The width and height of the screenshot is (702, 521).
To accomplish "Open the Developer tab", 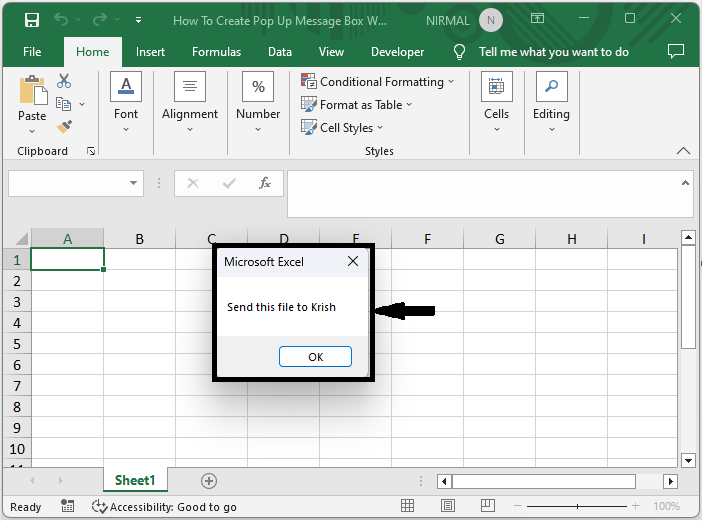I will pos(398,52).
